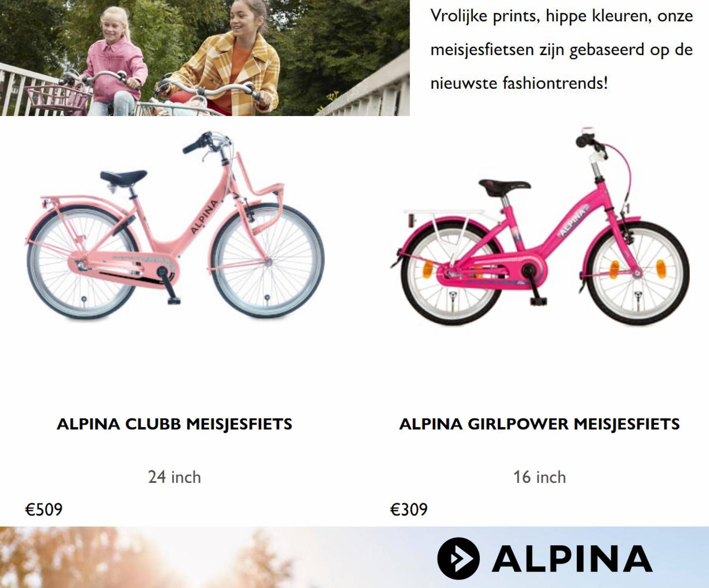Open the photo of two girls cycling
Image resolution: width=709 pixels, height=588 pixels.
pyautogui.click(x=204, y=58)
